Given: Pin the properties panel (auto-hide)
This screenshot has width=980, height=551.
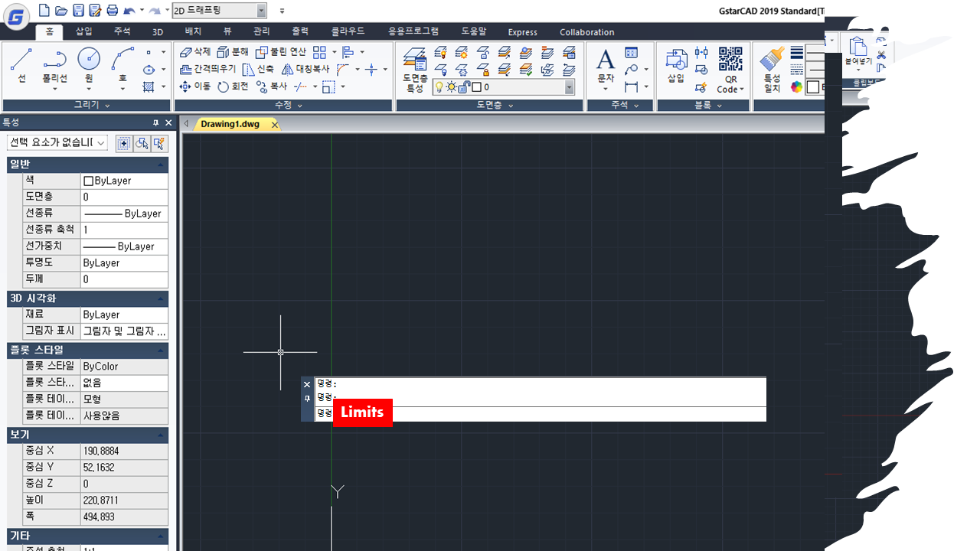Looking at the screenshot, I should (x=155, y=123).
